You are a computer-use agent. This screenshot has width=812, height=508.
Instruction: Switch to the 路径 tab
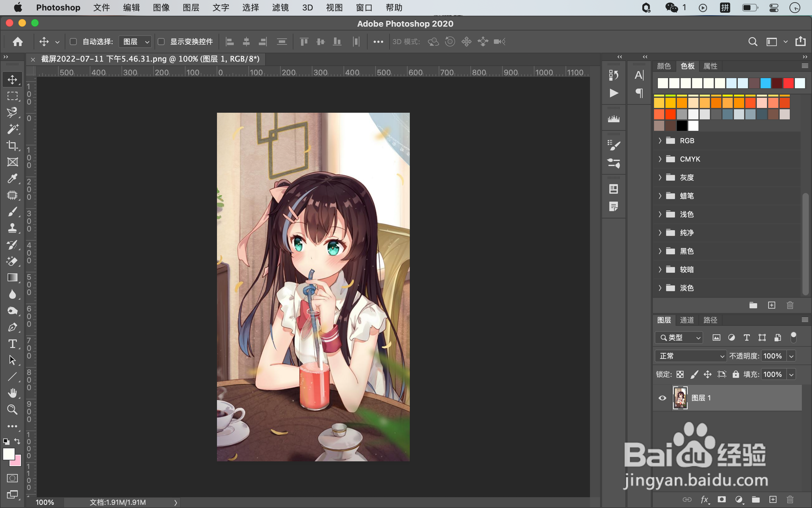(x=710, y=320)
